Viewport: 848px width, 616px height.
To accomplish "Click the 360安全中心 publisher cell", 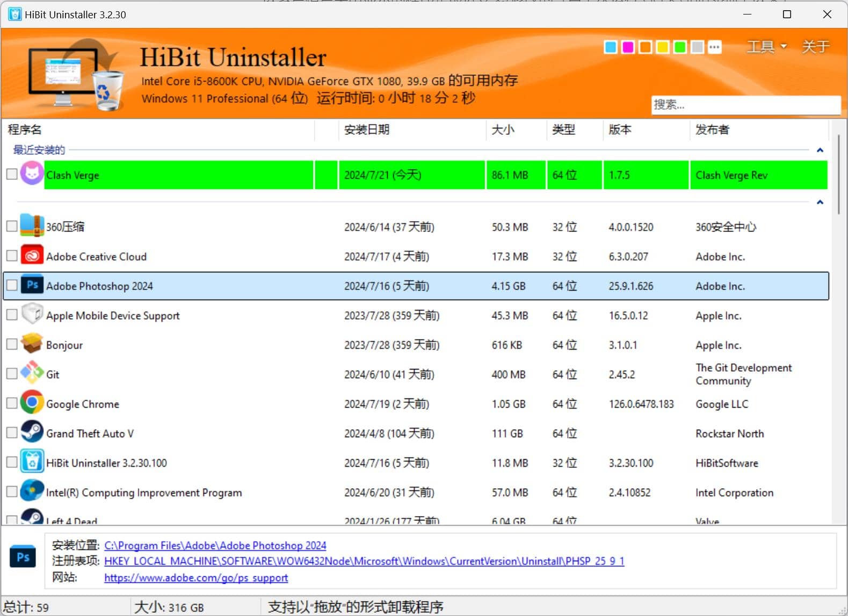I will coord(726,227).
